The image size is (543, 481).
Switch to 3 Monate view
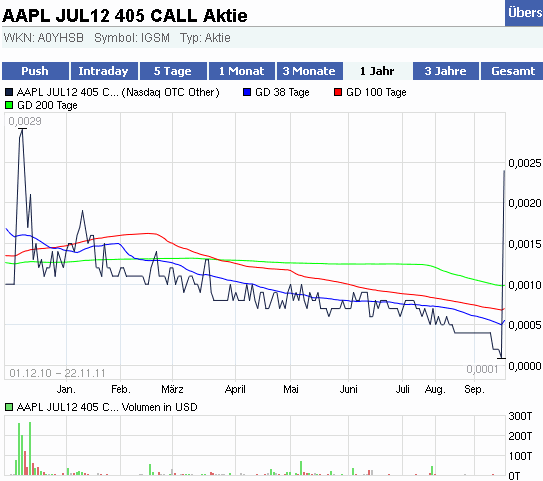pyautogui.click(x=310, y=71)
